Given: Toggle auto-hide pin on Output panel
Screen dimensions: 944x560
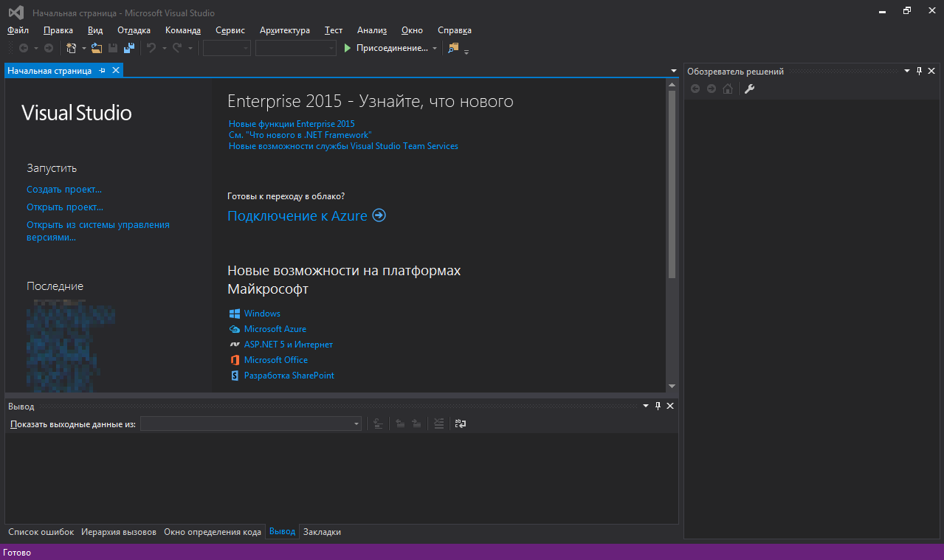Looking at the screenshot, I should [658, 407].
